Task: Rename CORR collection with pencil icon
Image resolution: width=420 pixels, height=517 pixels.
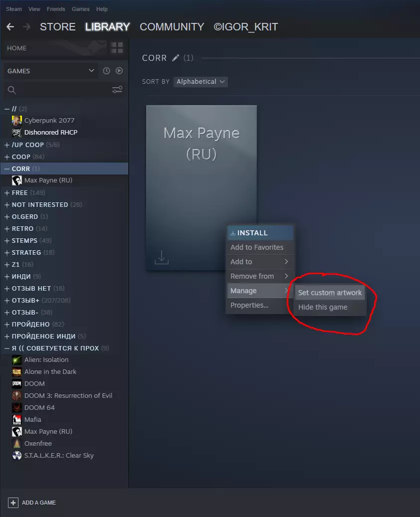Action: (176, 58)
